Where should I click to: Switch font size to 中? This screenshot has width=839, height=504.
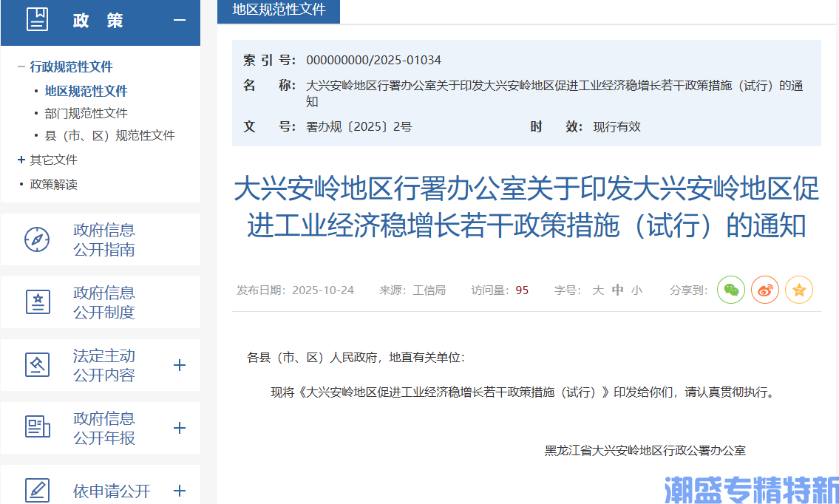pyautogui.click(x=617, y=290)
